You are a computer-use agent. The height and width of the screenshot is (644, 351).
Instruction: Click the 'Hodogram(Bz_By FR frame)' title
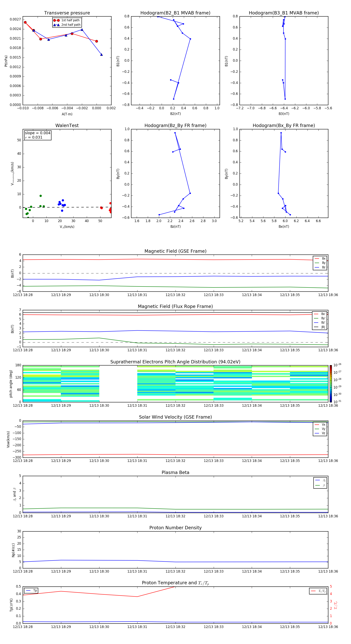pyautogui.click(x=175, y=125)
